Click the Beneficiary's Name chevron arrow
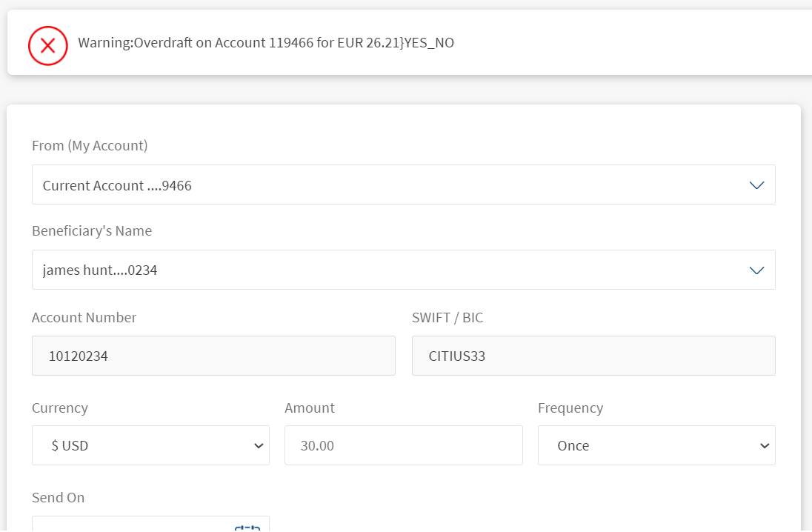This screenshot has height=532, width=812. coord(756,270)
